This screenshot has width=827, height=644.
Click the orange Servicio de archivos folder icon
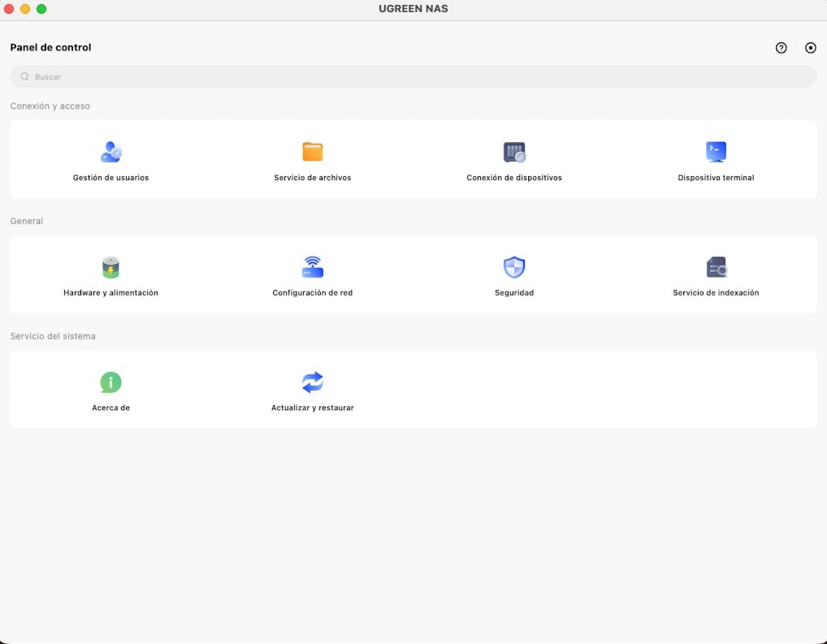click(312, 152)
